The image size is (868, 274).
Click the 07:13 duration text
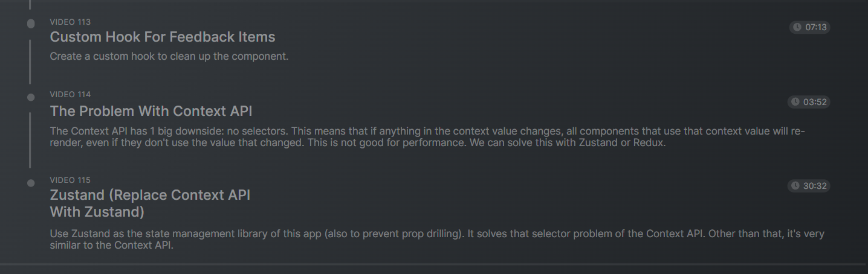pyautogui.click(x=815, y=27)
